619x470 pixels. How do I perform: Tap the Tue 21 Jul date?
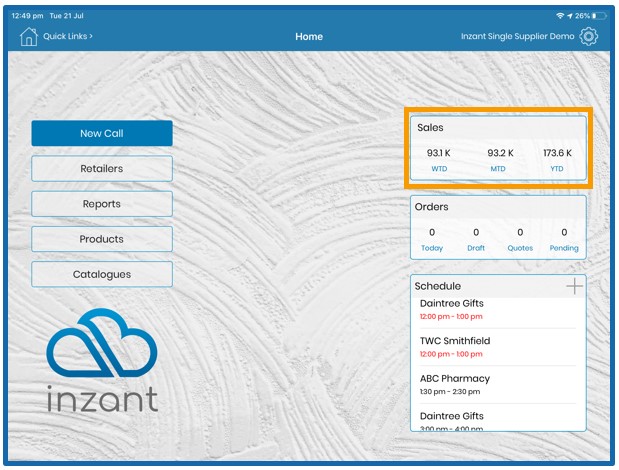[x=66, y=16]
